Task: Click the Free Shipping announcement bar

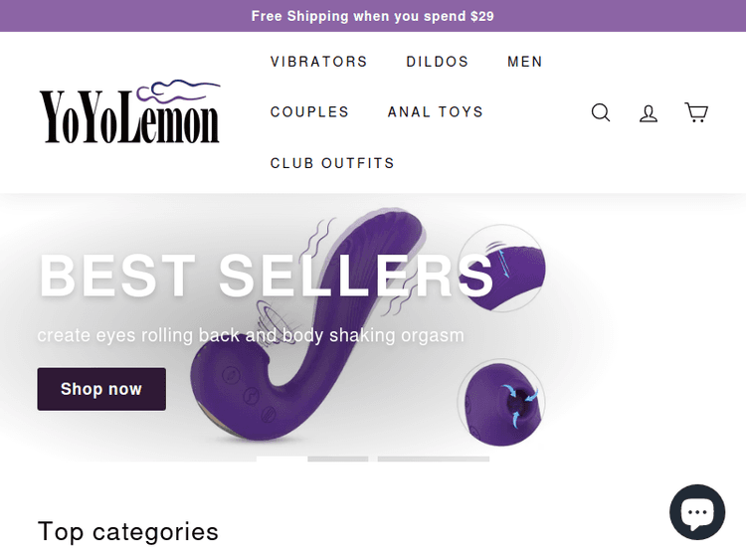Action: 372,16
